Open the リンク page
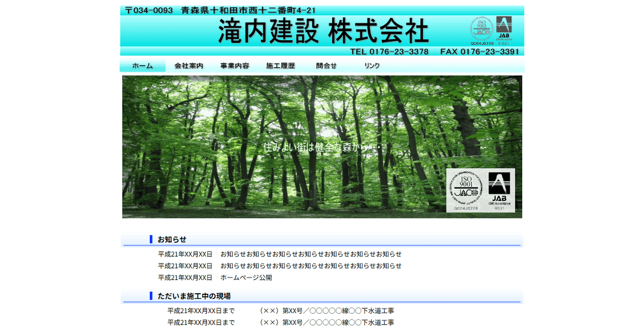This screenshot has height=333, width=644. 372,65
